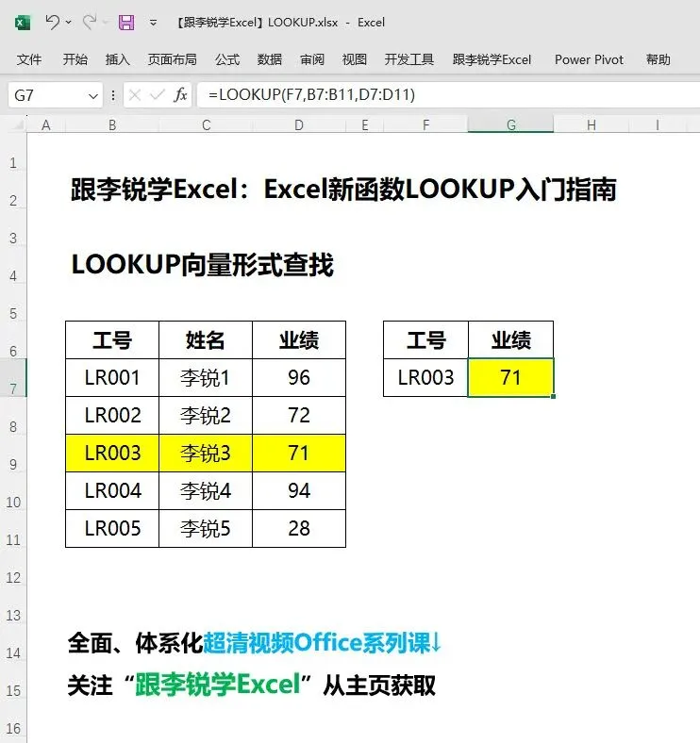The image size is (700, 743).
Task: Click the formula bar confirm checkmark icon
Action: [x=156, y=95]
